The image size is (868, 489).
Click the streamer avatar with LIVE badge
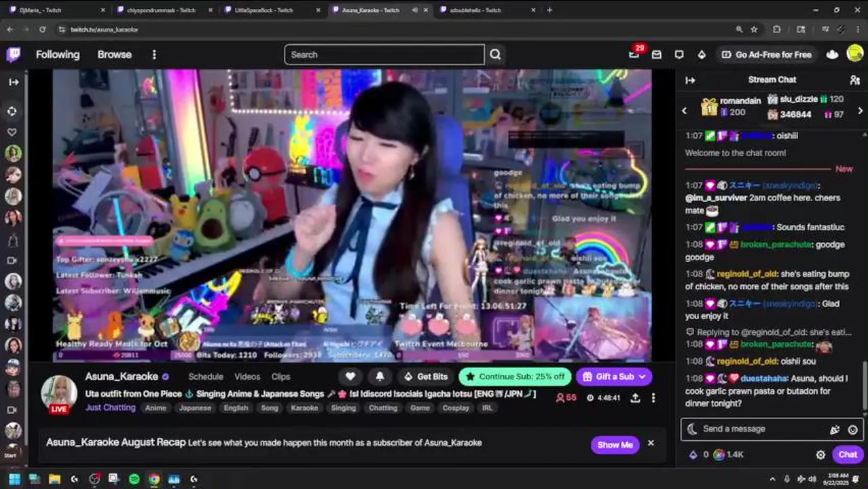coord(59,394)
